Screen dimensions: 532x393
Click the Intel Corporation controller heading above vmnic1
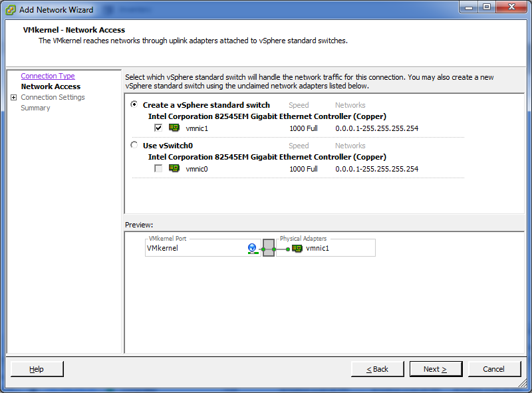point(267,116)
